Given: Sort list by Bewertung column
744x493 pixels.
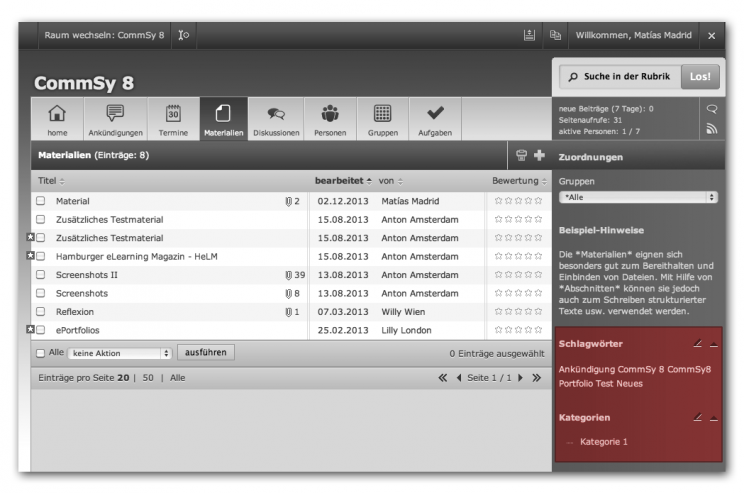Looking at the screenshot, I should (x=519, y=181).
